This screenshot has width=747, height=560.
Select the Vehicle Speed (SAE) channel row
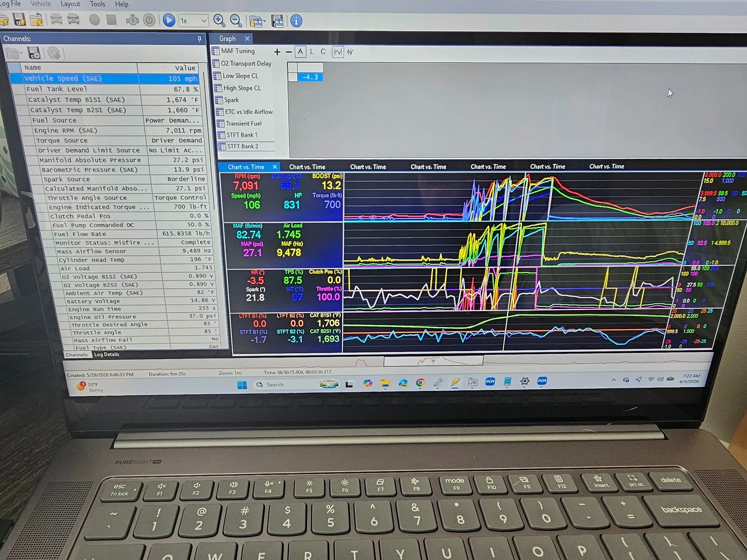104,78
